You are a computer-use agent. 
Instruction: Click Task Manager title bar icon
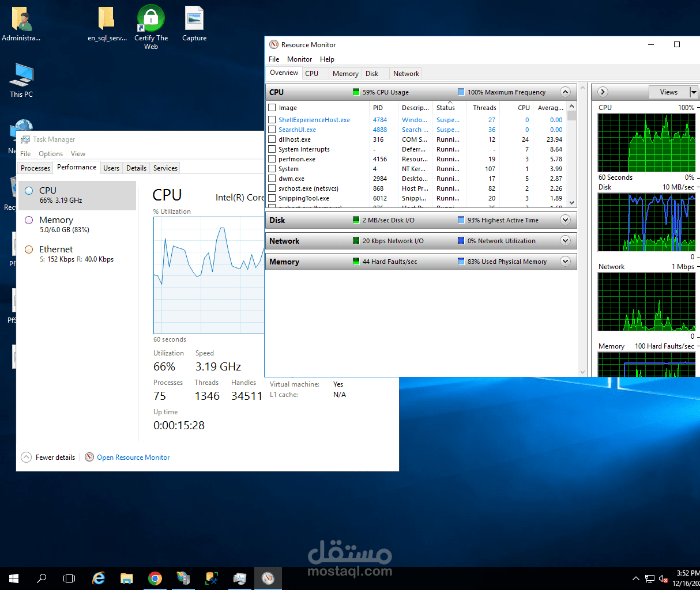tap(25, 139)
